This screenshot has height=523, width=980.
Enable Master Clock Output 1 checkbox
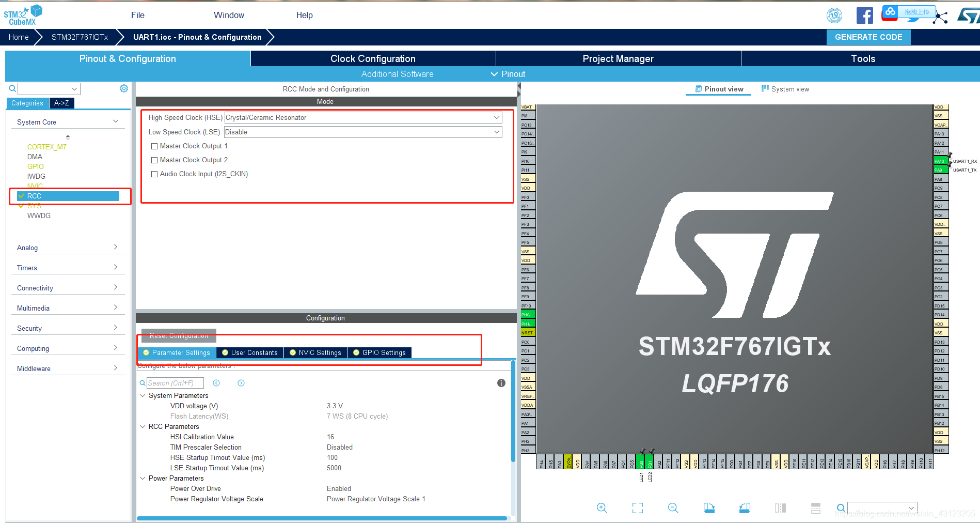(154, 146)
